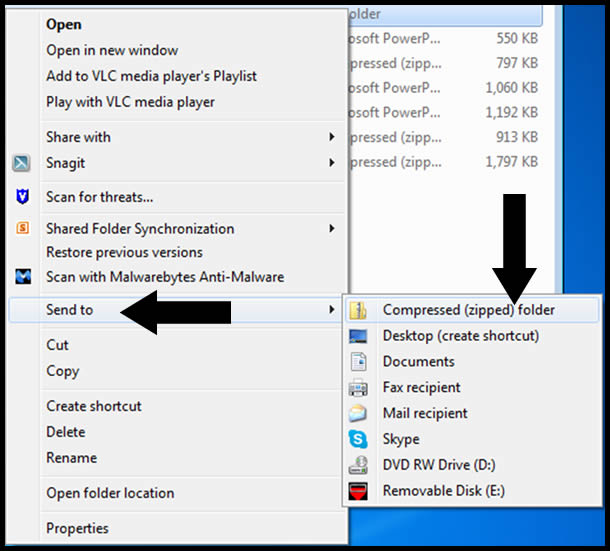Viewport: 610px width, 551px height.
Task: Click the Fax recipient printer icon
Action: click(358, 388)
